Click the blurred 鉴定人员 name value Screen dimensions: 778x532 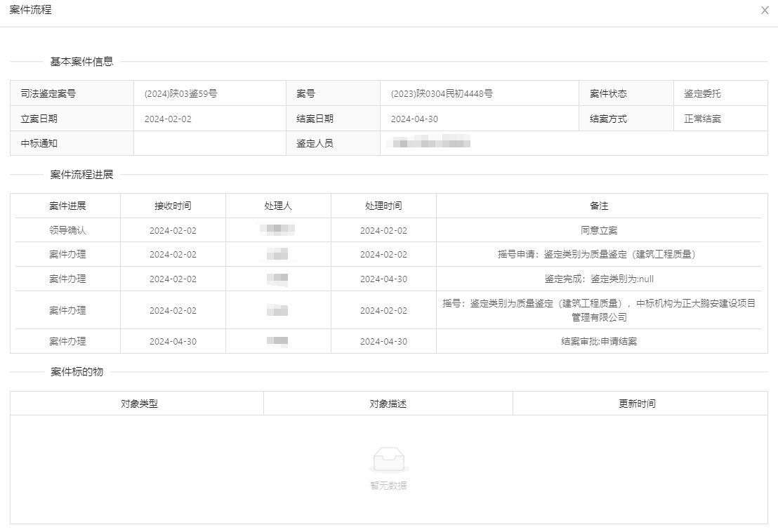[431, 143]
